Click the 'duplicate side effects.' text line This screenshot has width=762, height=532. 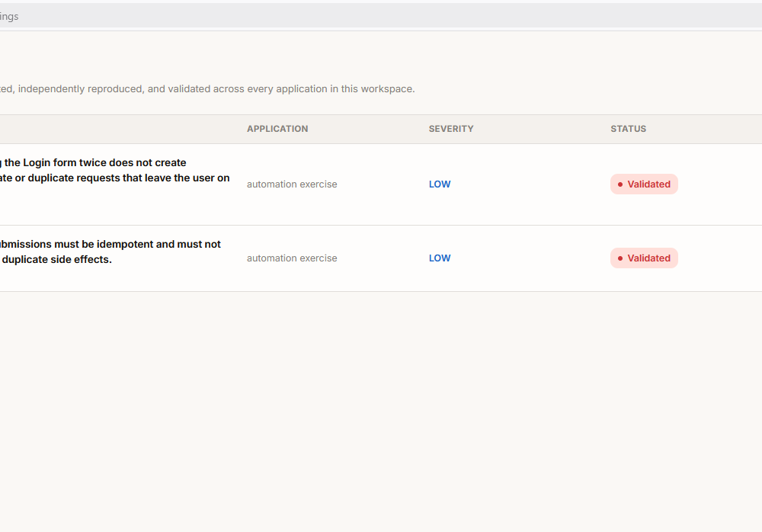point(57,260)
